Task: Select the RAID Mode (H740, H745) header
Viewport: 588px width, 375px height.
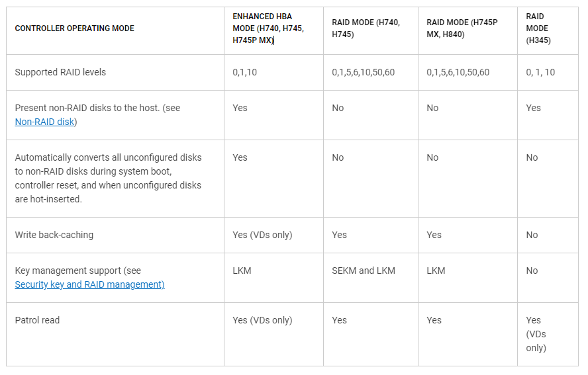Action: pyautogui.click(x=366, y=28)
